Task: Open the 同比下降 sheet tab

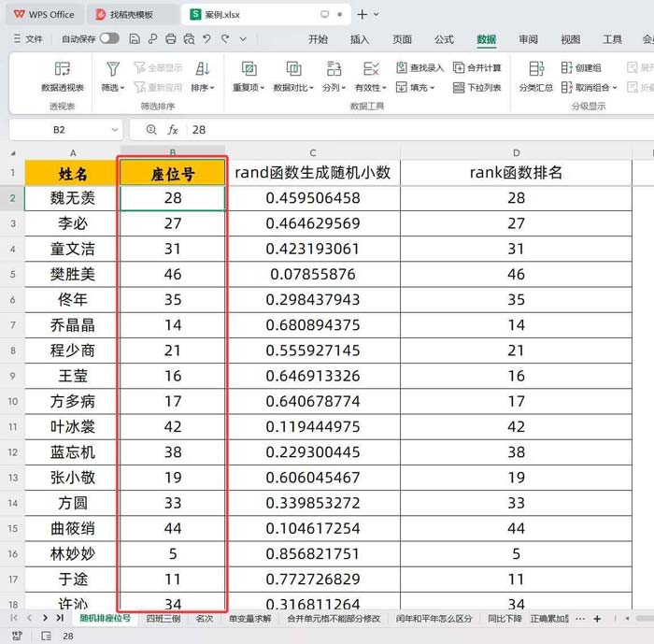Action: pos(505,619)
